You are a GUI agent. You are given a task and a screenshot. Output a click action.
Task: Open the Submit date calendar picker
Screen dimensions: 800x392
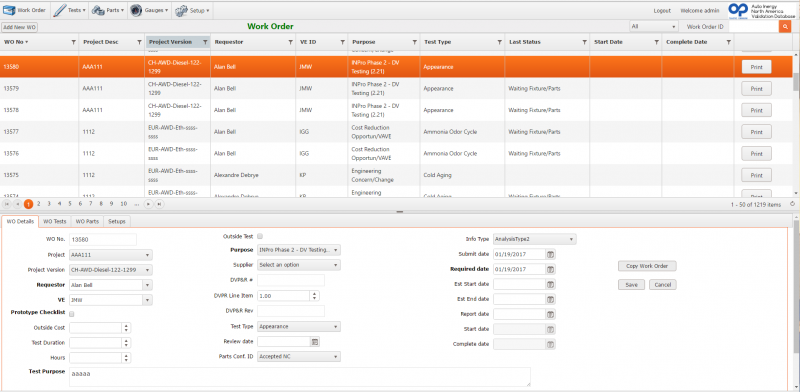pos(551,254)
